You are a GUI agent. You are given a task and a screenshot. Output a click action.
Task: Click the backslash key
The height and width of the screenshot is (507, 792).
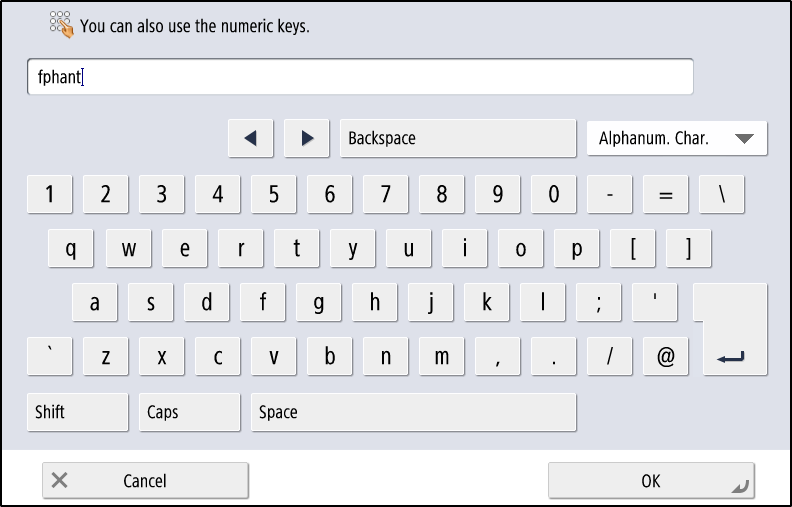(722, 194)
